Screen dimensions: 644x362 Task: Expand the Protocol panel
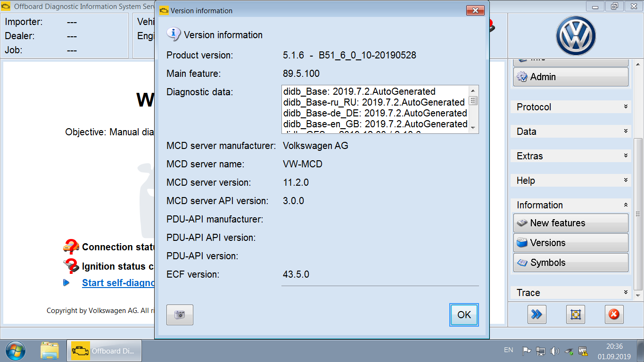pos(571,107)
